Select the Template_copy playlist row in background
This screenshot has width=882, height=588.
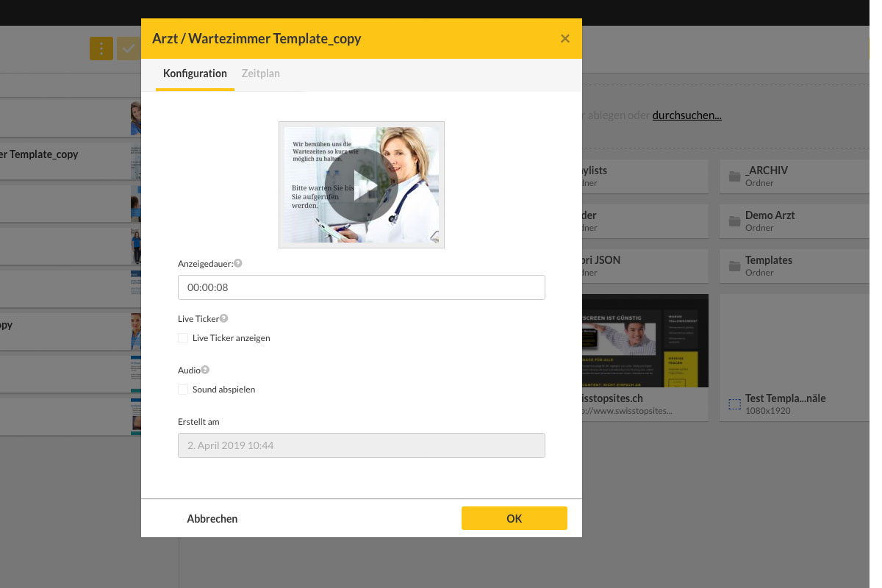[x=71, y=160]
